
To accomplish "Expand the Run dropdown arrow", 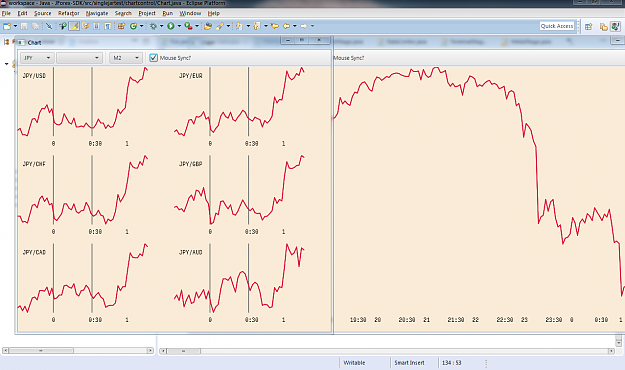I will (179, 26).
